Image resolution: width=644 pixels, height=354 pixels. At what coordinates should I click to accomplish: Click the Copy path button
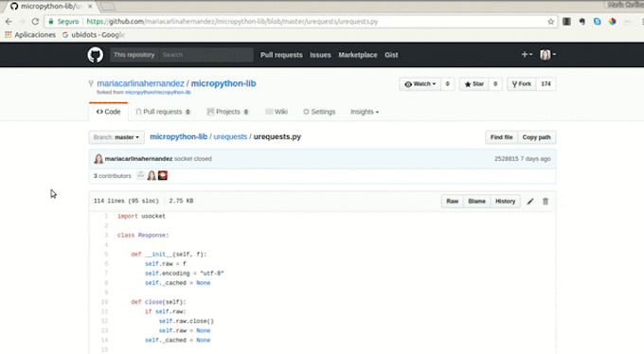[536, 137]
